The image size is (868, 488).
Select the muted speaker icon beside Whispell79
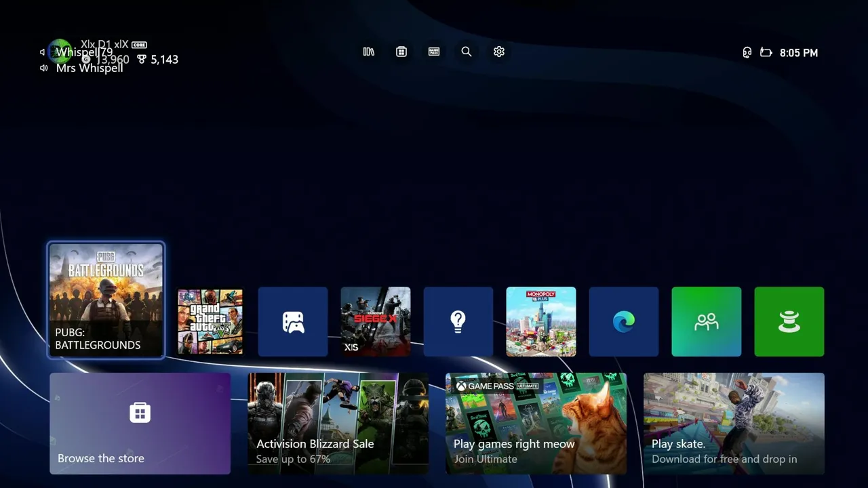pyautogui.click(x=43, y=52)
